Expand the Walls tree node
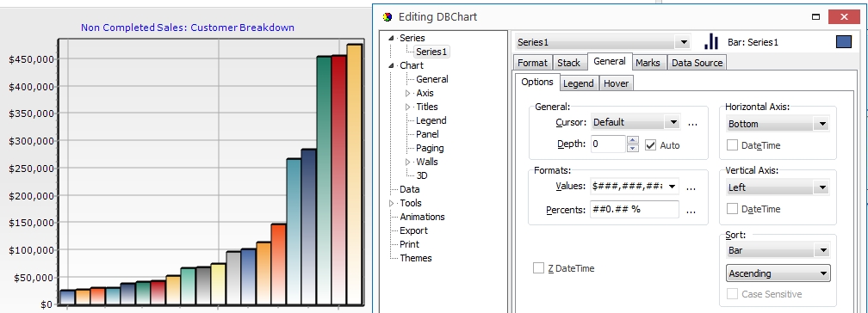Image resolution: width=868 pixels, height=313 pixels. click(408, 162)
